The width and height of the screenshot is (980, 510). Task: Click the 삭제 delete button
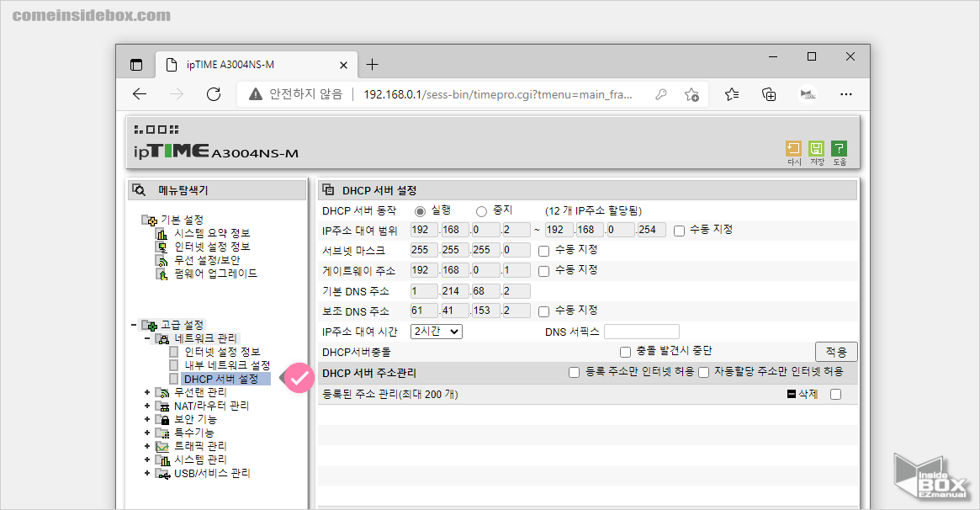(x=803, y=395)
